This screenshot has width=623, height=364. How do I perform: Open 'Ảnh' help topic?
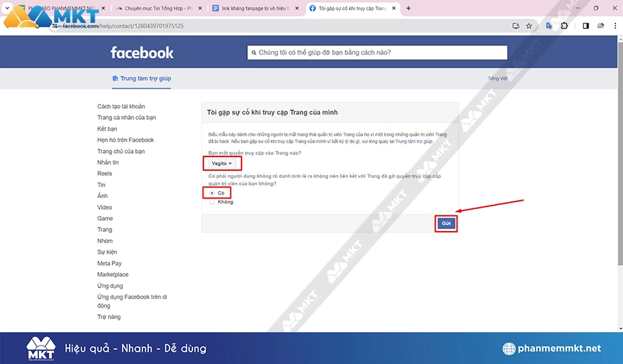(102, 196)
